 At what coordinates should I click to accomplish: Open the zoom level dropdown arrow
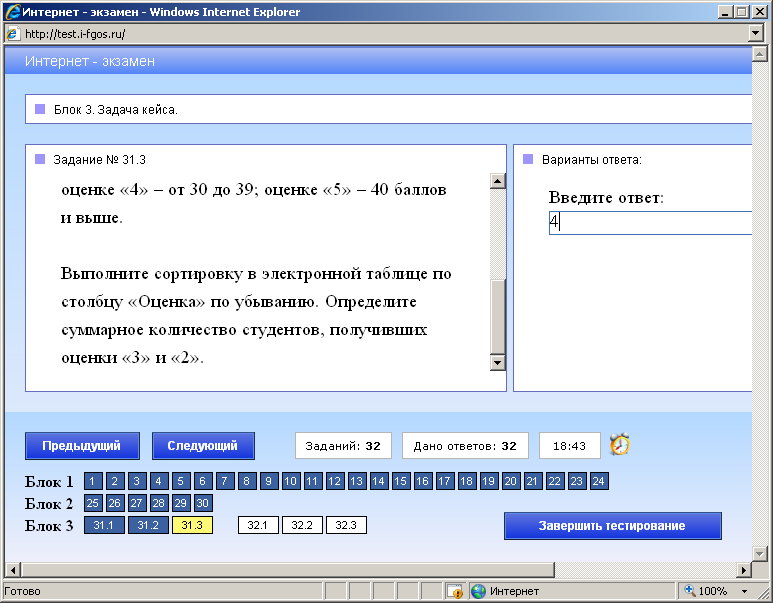pos(744,591)
